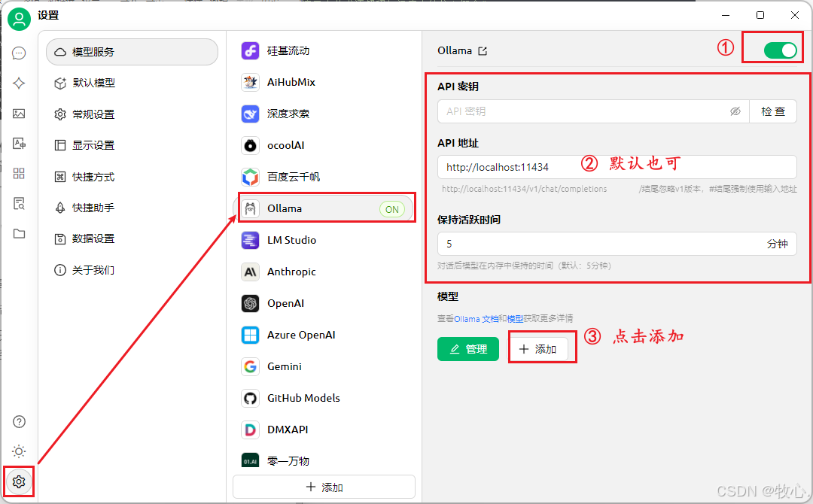This screenshot has height=504, width=813.
Task: Click the 硅基流动 provider logo
Action: tap(251, 50)
